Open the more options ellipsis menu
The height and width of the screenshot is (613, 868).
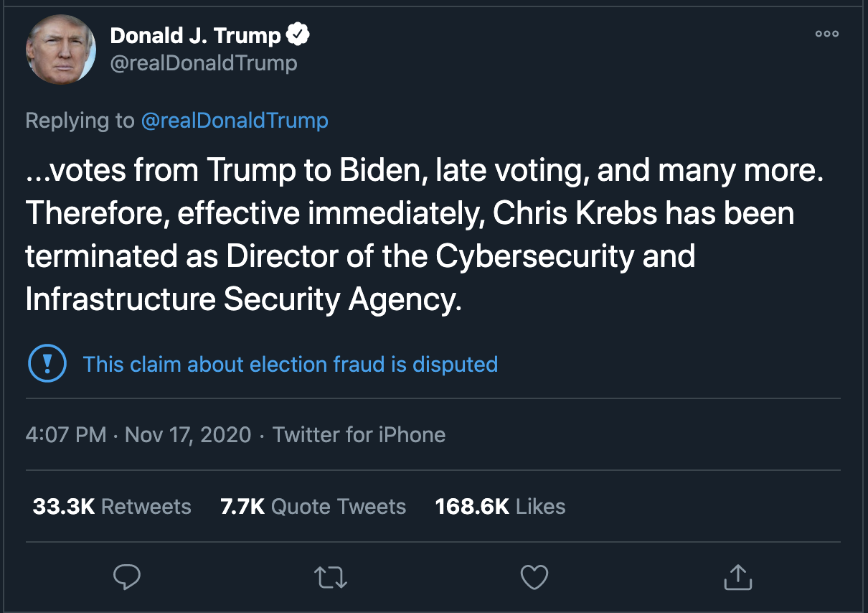[x=826, y=34]
